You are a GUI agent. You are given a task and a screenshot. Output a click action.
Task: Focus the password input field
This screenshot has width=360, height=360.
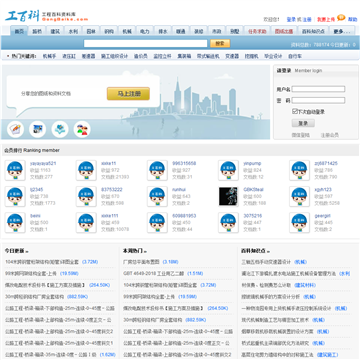(x=318, y=100)
